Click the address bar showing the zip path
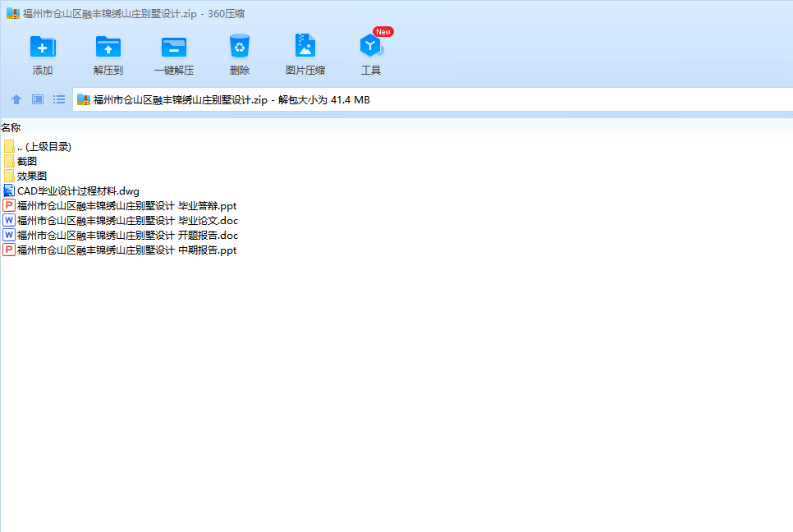The height and width of the screenshot is (532, 793). coord(433,100)
